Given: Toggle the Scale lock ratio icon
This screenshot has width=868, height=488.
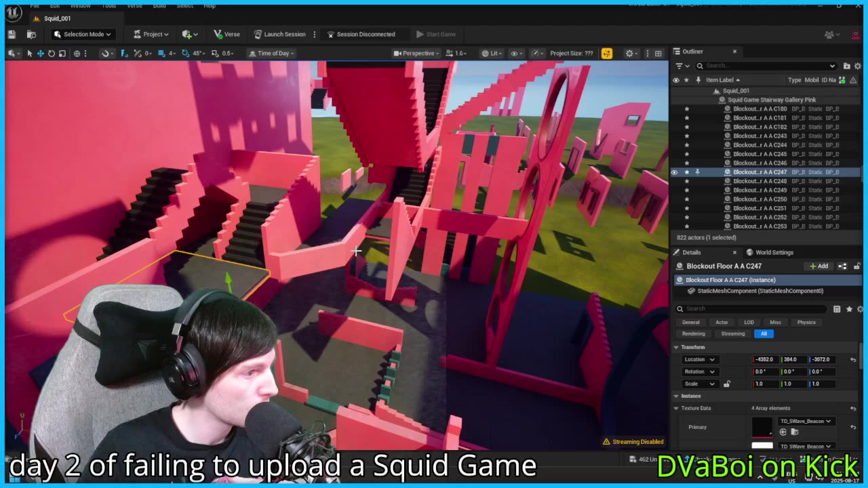Looking at the screenshot, I should [727, 384].
